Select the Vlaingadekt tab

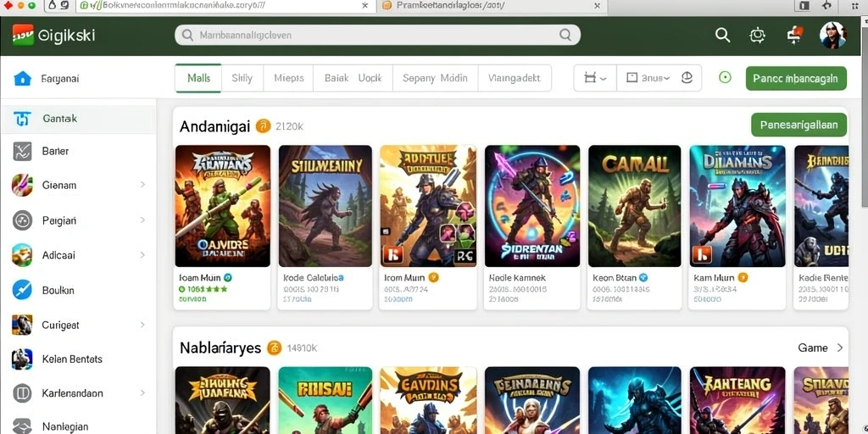pyautogui.click(x=515, y=78)
